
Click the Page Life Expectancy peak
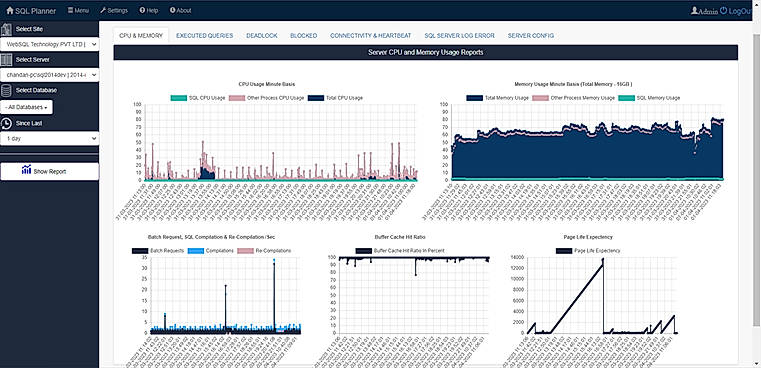coord(603,260)
